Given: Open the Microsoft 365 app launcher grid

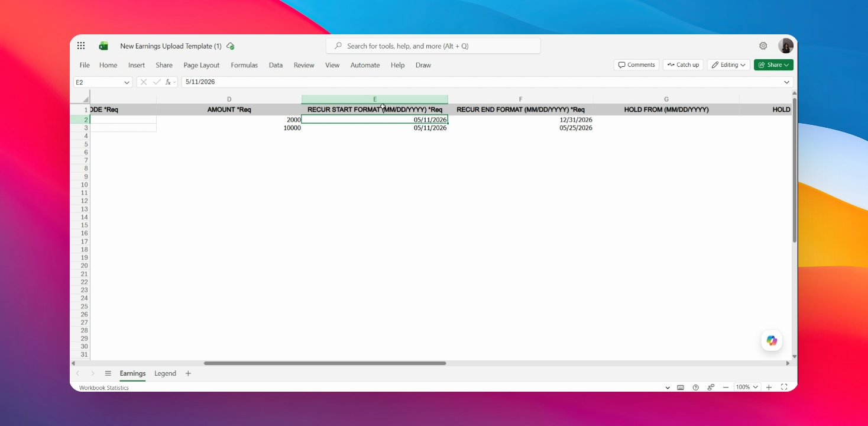Looking at the screenshot, I should [81, 46].
